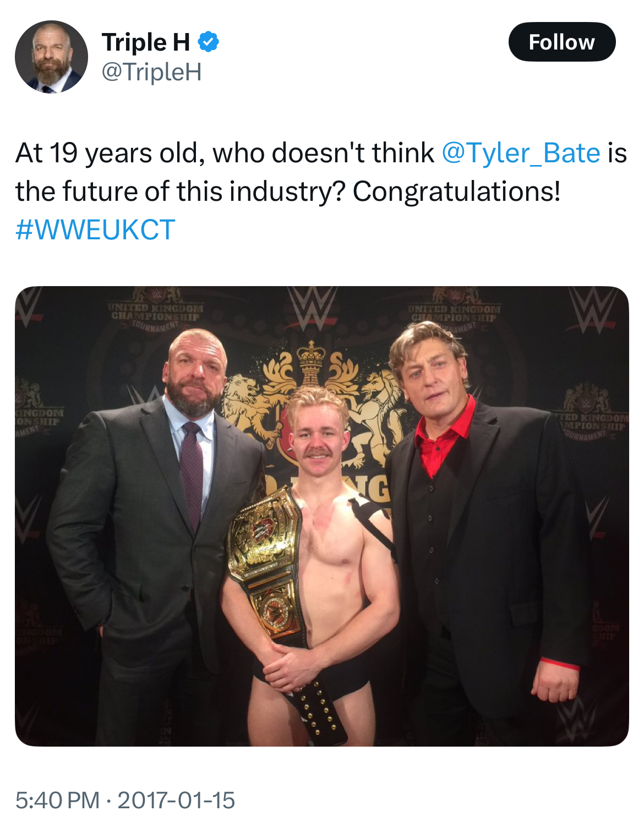
Task: Open the @Tyler_Bate mention
Action: pyautogui.click(x=521, y=152)
